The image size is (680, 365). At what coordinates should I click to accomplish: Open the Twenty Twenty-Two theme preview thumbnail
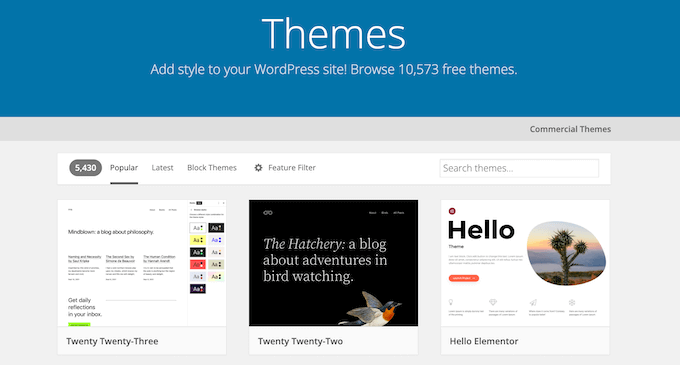333,263
